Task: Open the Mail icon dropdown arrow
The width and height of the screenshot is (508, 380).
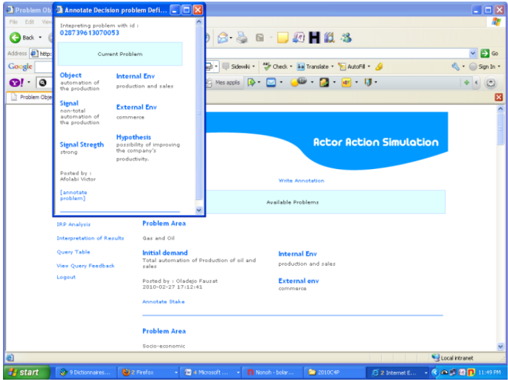Action: click(x=231, y=38)
